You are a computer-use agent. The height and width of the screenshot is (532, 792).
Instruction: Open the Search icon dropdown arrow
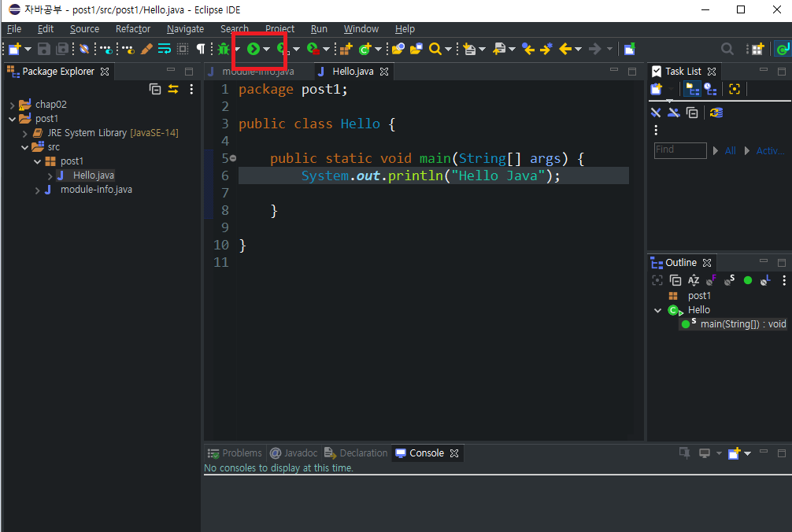pyautogui.click(x=448, y=49)
